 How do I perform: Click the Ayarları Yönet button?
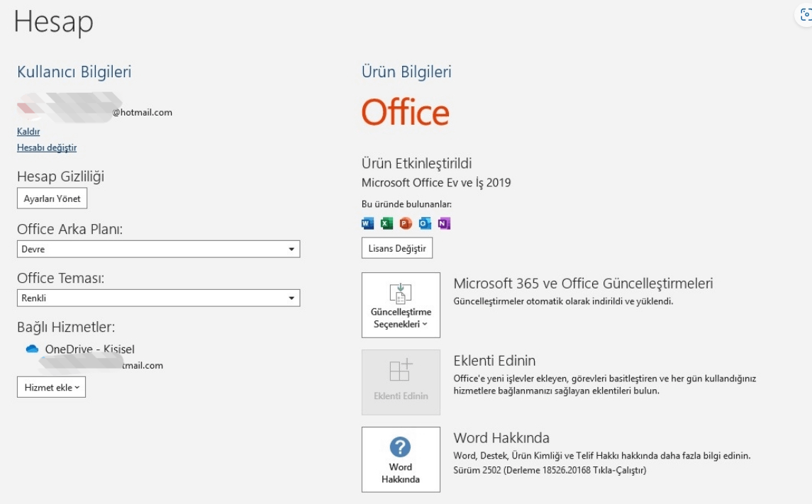[52, 198]
